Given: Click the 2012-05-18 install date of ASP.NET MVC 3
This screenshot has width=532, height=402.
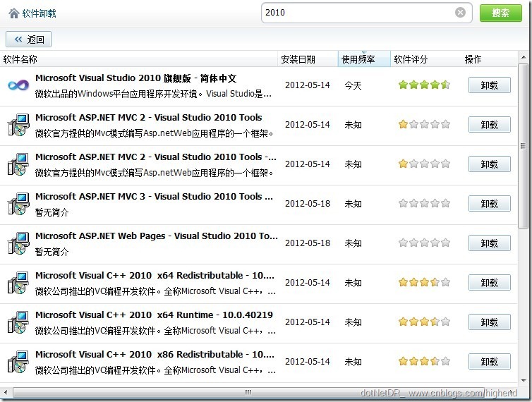Looking at the screenshot, I should click(308, 204).
